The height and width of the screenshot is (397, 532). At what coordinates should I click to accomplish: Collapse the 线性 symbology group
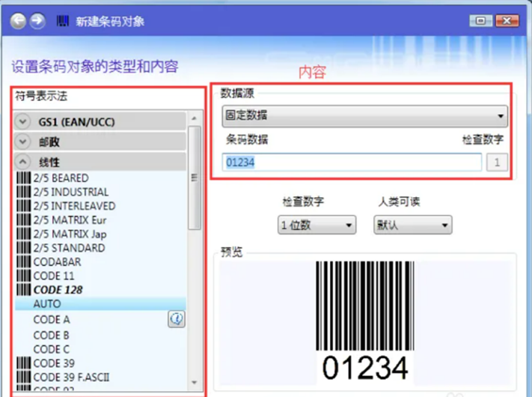pyautogui.click(x=100, y=162)
